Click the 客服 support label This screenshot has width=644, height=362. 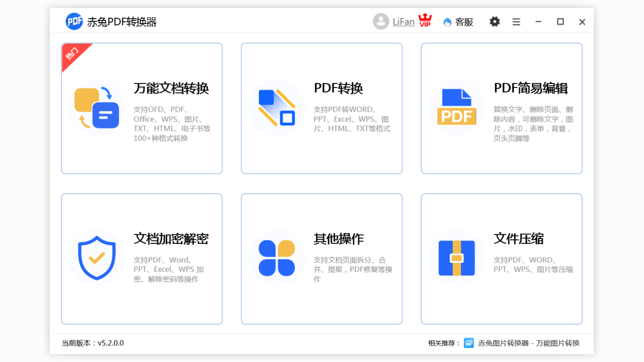(x=464, y=22)
